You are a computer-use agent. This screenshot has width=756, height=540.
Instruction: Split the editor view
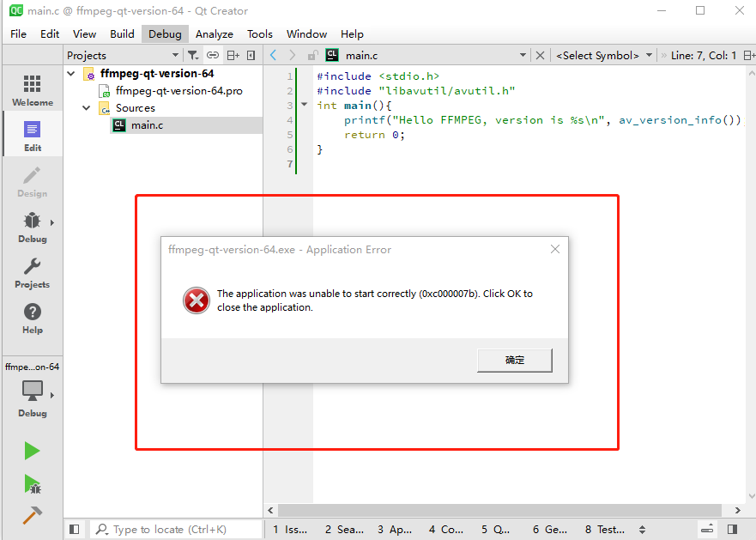pyautogui.click(x=749, y=56)
